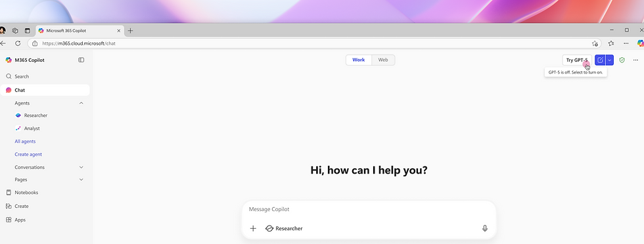The image size is (644, 244).
Task: Open a new browser tab
Action: (x=130, y=31)
